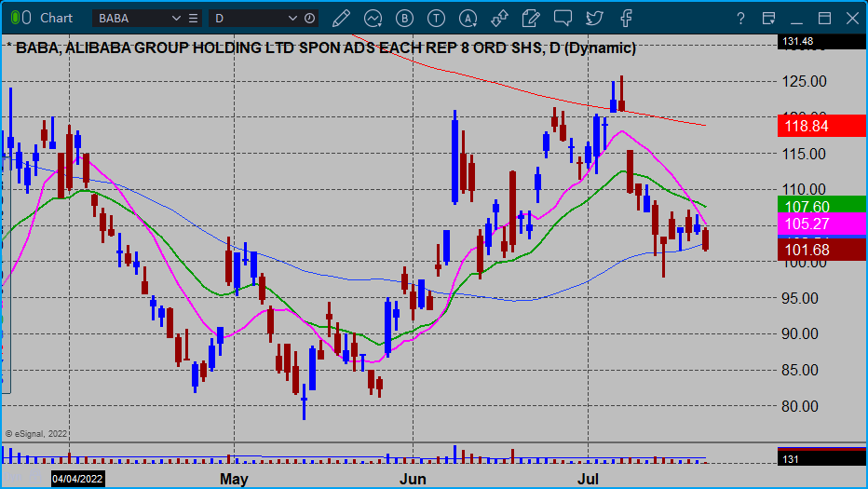Open the window layout dropdown icon
Screen dimensions: 868x489
(x=768, y=19)
